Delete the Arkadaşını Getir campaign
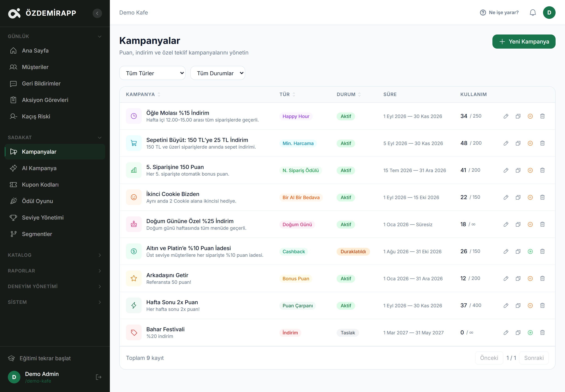This screenshot has height=392, width=565. (x=542, y=278)
